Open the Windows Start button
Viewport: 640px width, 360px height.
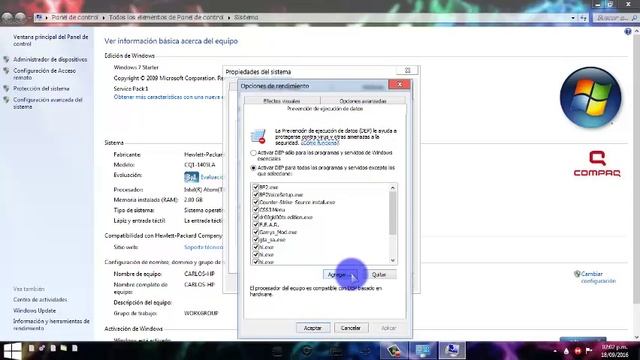point(12,351)
